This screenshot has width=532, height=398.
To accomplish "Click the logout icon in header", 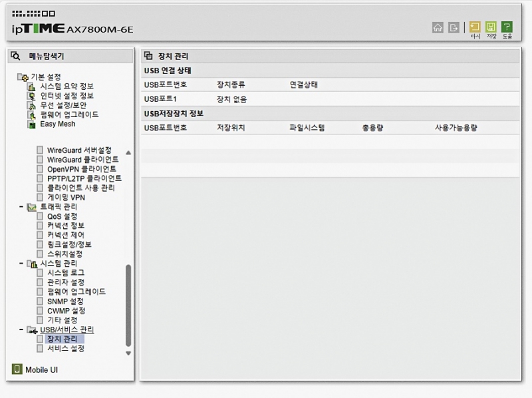I will 454,27.
